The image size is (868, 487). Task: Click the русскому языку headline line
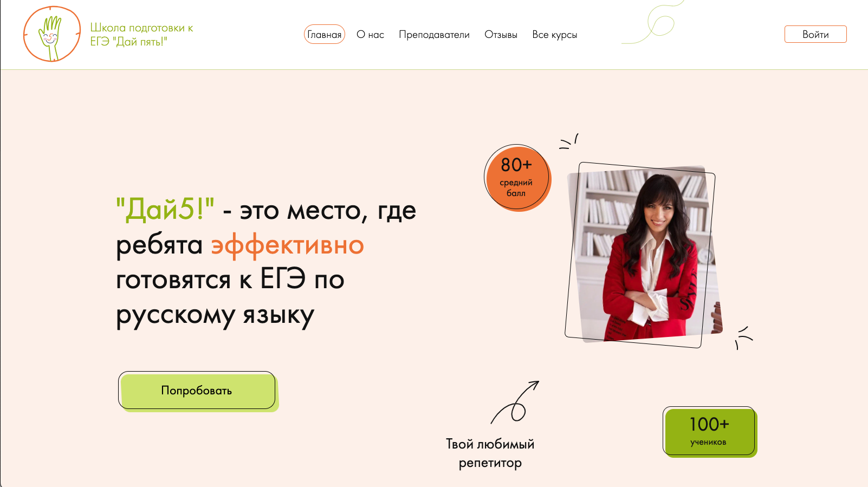click(x=215, y=315)
